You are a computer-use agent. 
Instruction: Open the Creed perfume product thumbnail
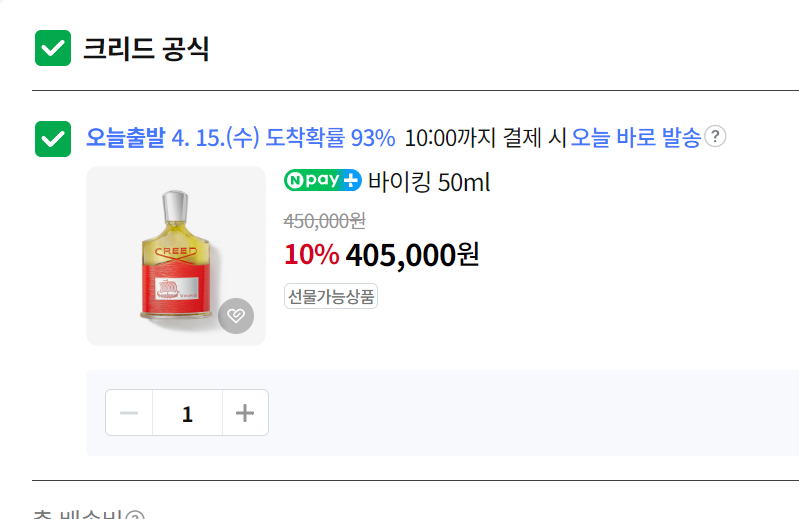coord(176,256)
